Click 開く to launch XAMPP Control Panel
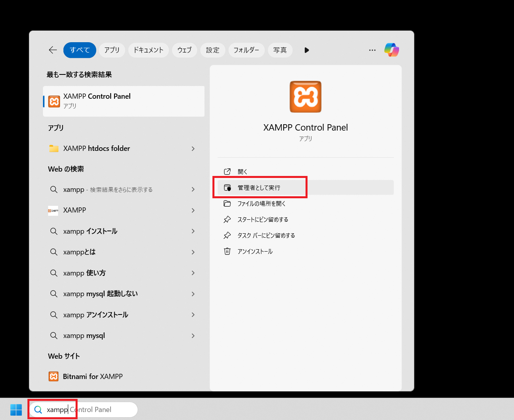Screen dimensions: 514x420 click(x=306, y=172)
